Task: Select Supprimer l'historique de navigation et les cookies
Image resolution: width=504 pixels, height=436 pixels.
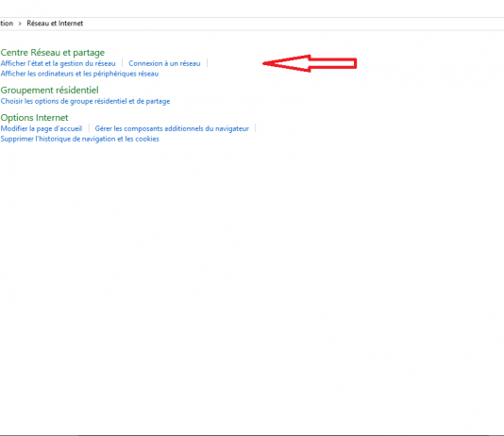Action: pyautogui.click(x=79, y=139)
